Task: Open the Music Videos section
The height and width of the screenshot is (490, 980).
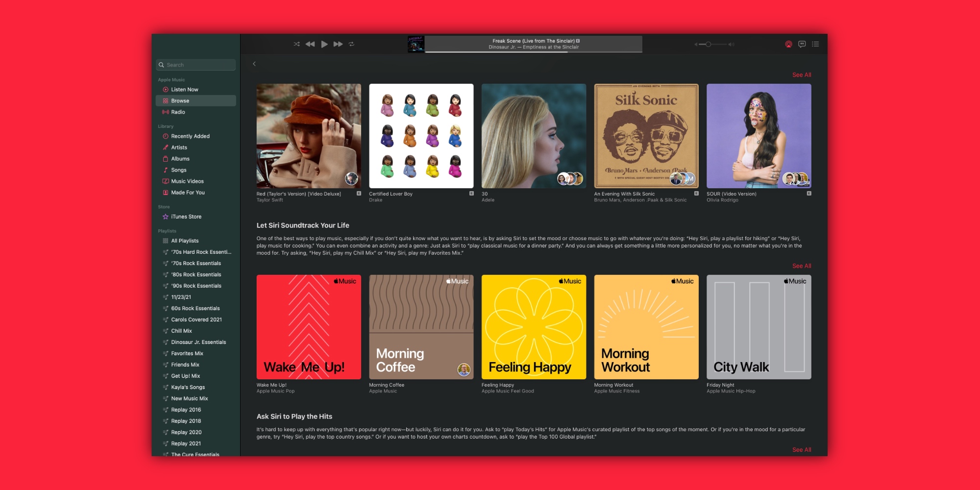Action: click(x=187, y=181)
